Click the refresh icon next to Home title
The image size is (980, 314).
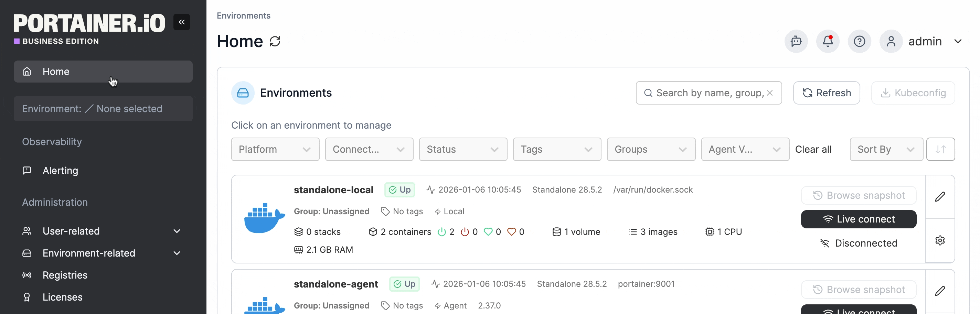coord(275,41)
